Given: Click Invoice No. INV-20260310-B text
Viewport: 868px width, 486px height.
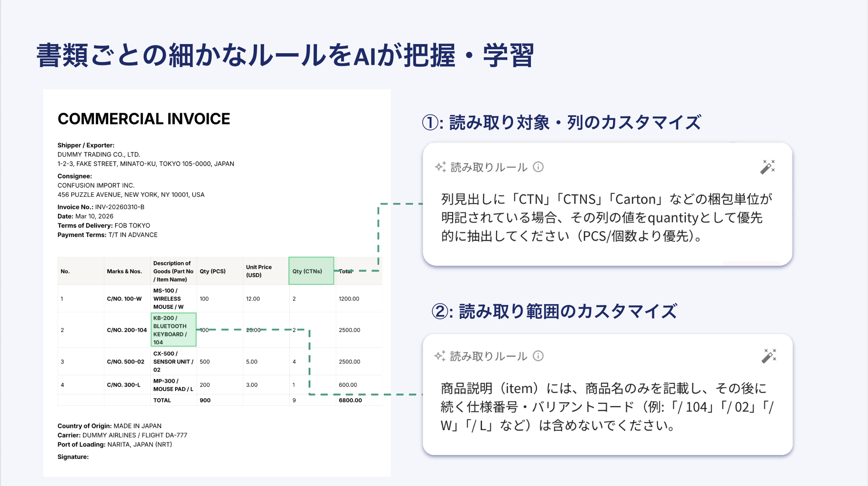Looking at the screenshot, I should click(101, 207).
